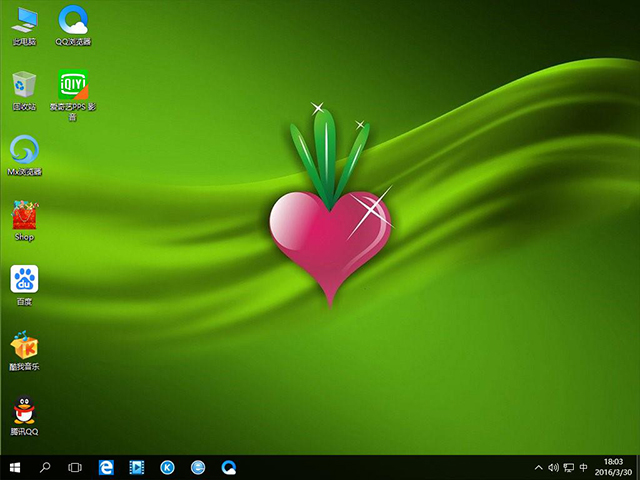
Task: Launch the Edge browser from taskbar
Action: [106, 467]
